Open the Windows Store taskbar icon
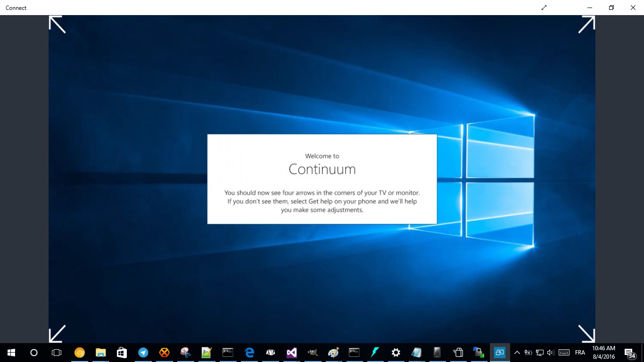The width and height of the screenshot is (644, 362). pyautogui.click(x=122, y=353)
